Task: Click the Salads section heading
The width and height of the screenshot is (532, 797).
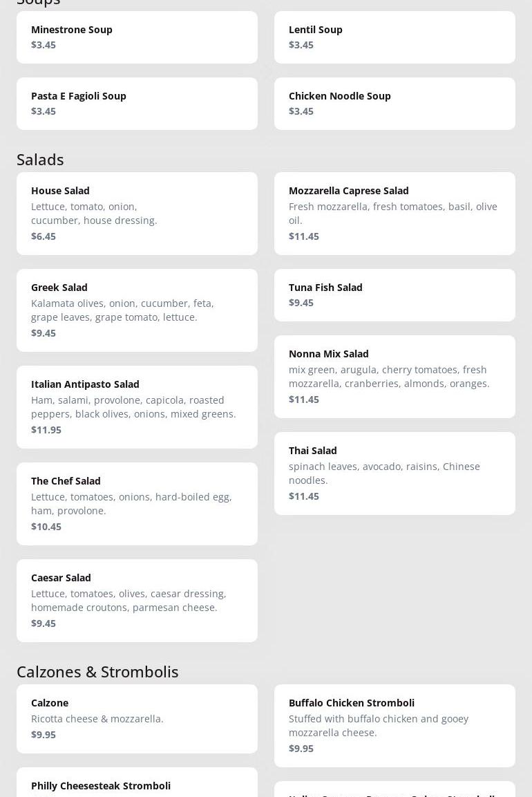Action: click(x=40, y=160)
